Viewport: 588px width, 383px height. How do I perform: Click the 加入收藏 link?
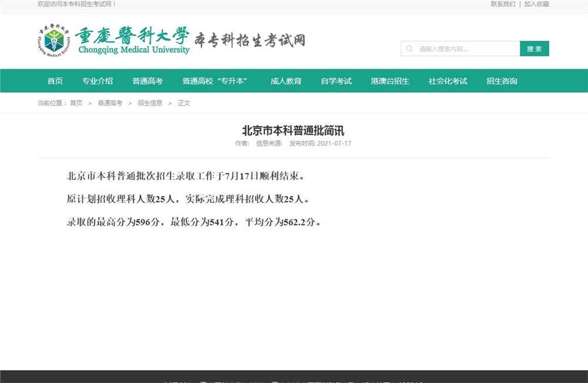537,4
